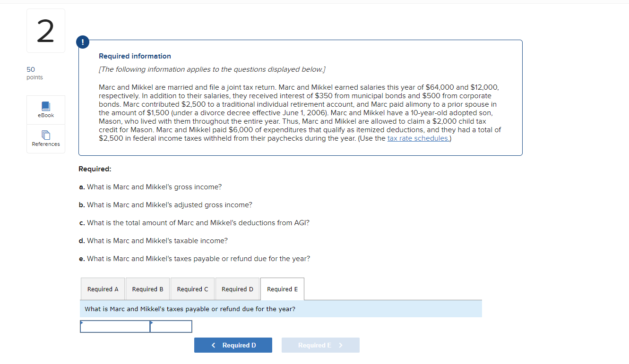629x364 pixels.
Task: Open the References resource
Action: point(45,138)
